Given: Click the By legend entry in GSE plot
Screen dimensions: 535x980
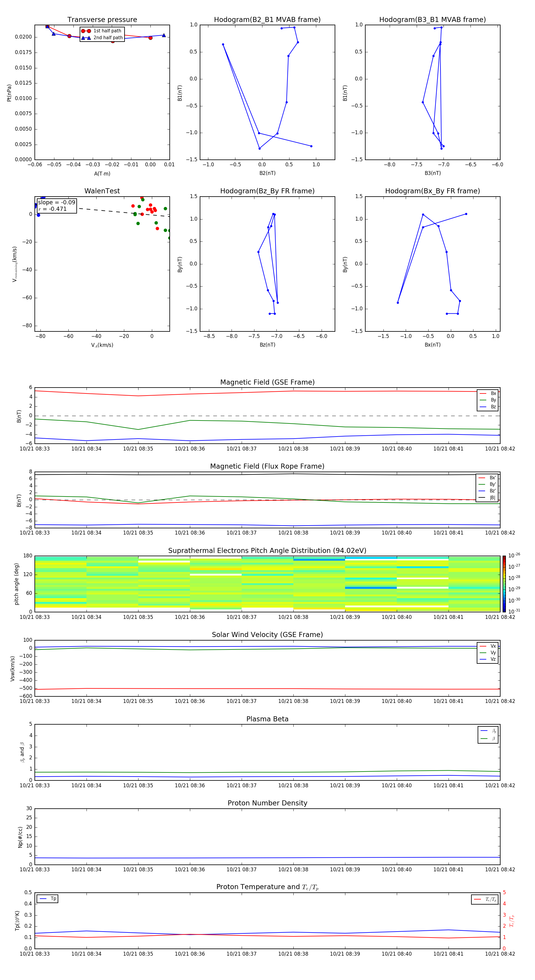Looking at the screenshot, I should pos(488,400).
